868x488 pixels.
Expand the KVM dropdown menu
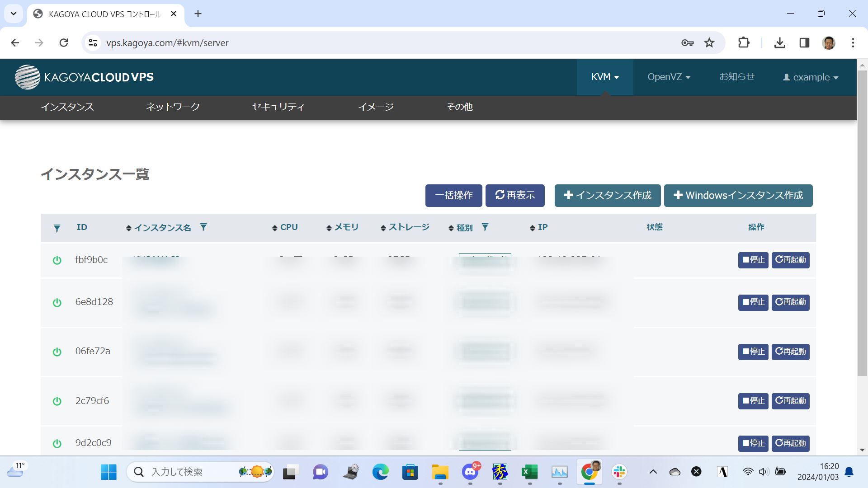pyautogui.click(x=605, y=77)
